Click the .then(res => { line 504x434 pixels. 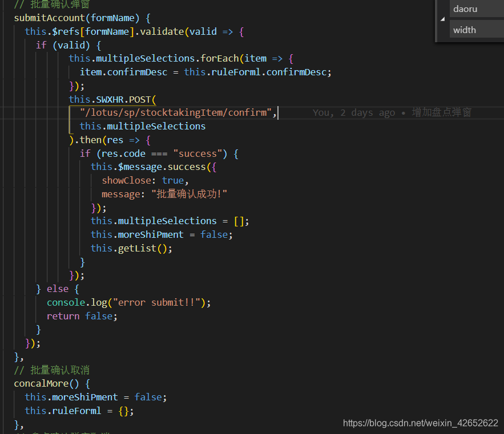coord(110,140)
